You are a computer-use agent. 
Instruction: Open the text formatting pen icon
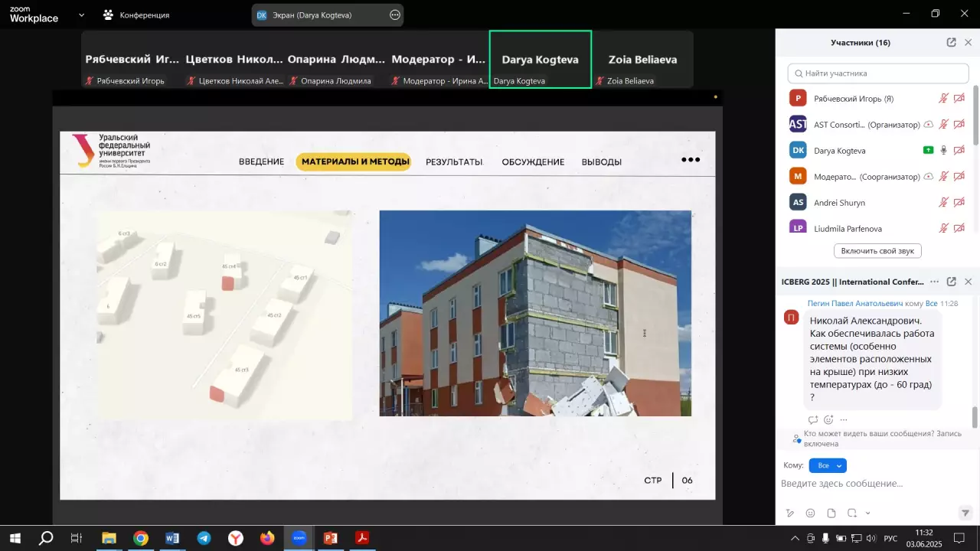790,513
